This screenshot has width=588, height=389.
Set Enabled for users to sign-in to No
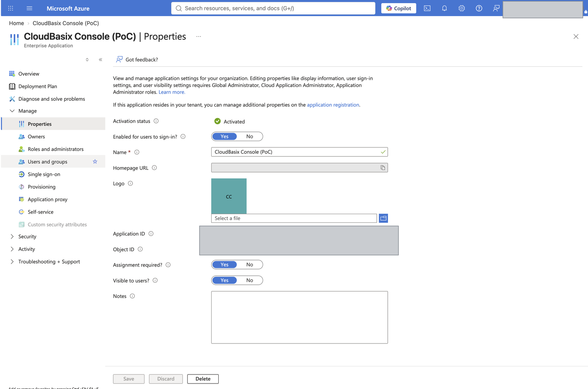pos(250,136)
